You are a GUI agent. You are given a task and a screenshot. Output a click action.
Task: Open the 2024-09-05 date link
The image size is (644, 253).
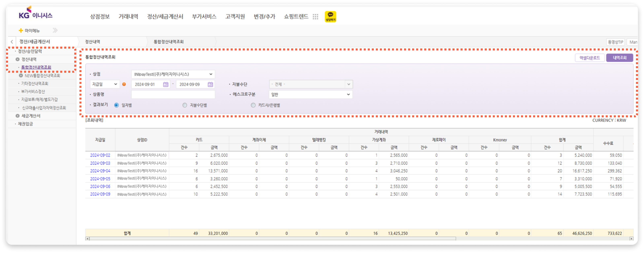tap(100, 179)
